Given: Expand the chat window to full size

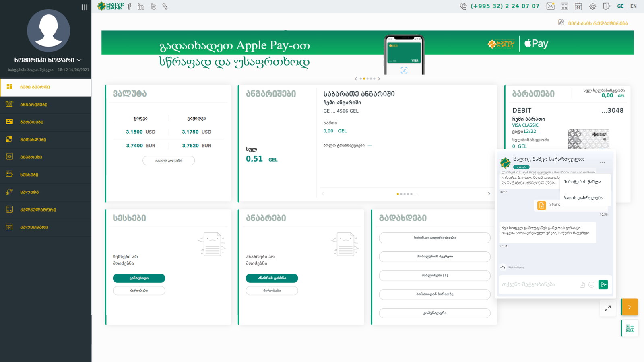Looking at the screenshot, I should point(608,309).
